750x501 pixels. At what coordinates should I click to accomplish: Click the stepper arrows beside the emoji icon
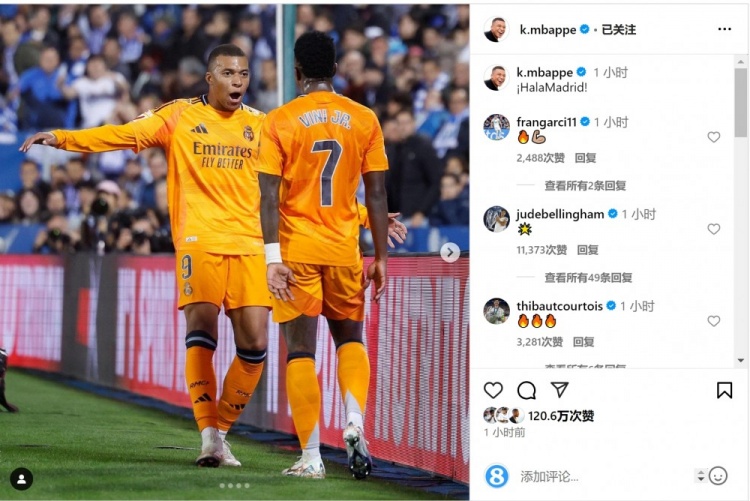(700, 476)
